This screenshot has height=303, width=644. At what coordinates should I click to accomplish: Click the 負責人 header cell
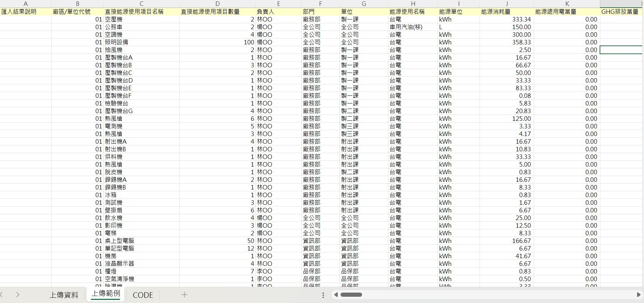[x=278, y=11]
